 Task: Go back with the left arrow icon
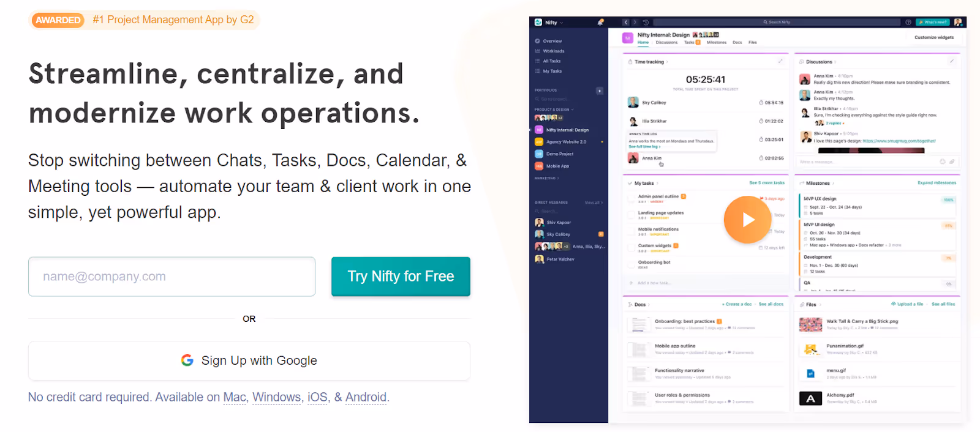(626, 22)
